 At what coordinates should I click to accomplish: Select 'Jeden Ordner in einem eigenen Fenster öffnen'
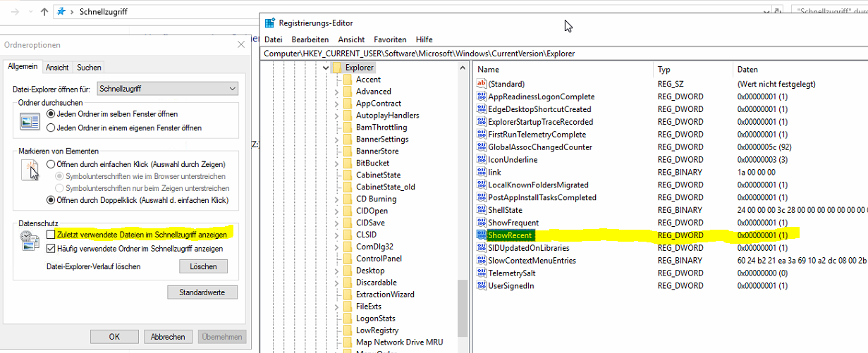click(51, 128)
